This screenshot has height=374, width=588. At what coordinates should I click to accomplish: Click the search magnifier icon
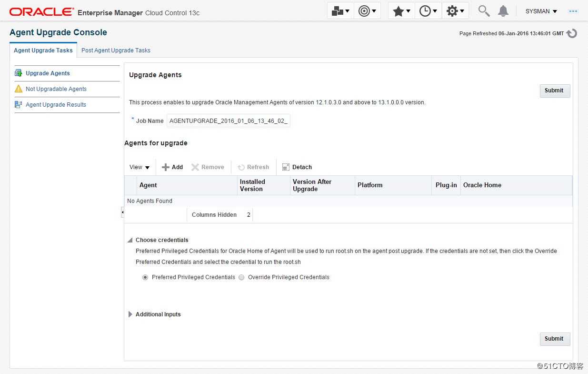pos(484,11)
